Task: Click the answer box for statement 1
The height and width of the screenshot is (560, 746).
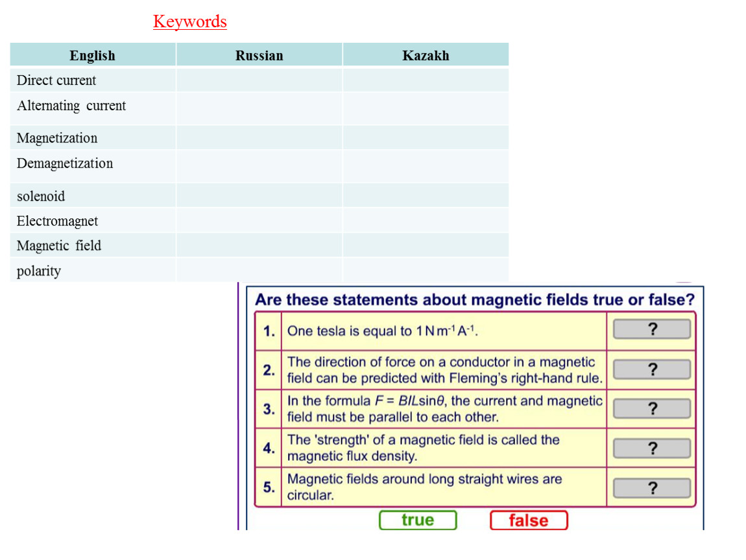Action: point(652,329)
